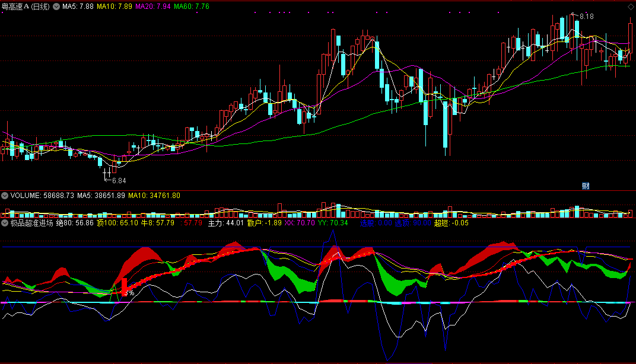The image size is (636, 364).
Task: Click the 绝80: 56.86 value
Action: coord(75,223)
